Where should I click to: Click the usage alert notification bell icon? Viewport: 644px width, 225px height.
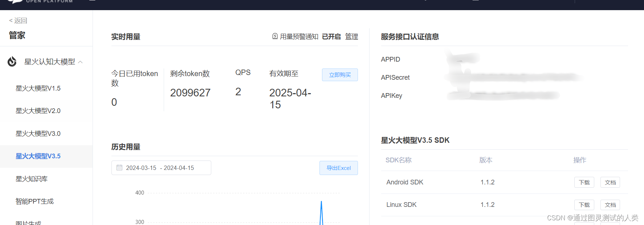click(275, 36)
